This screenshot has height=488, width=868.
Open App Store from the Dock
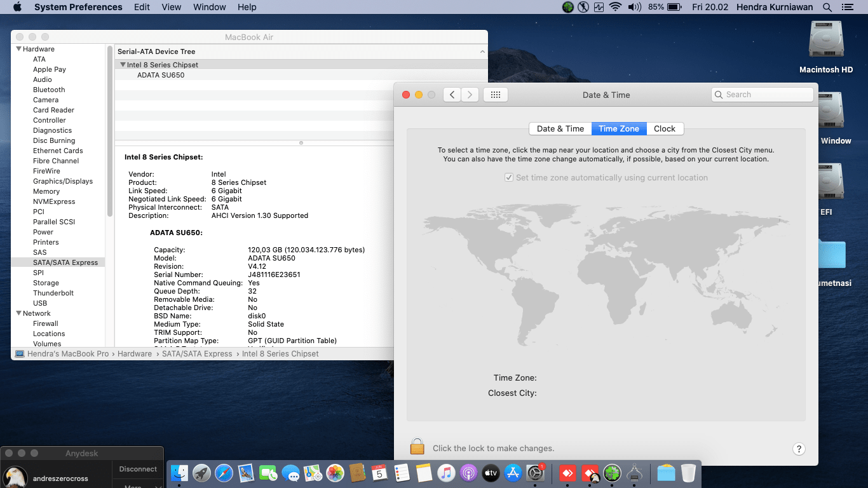pyautogui.click(x=513, y=473)
